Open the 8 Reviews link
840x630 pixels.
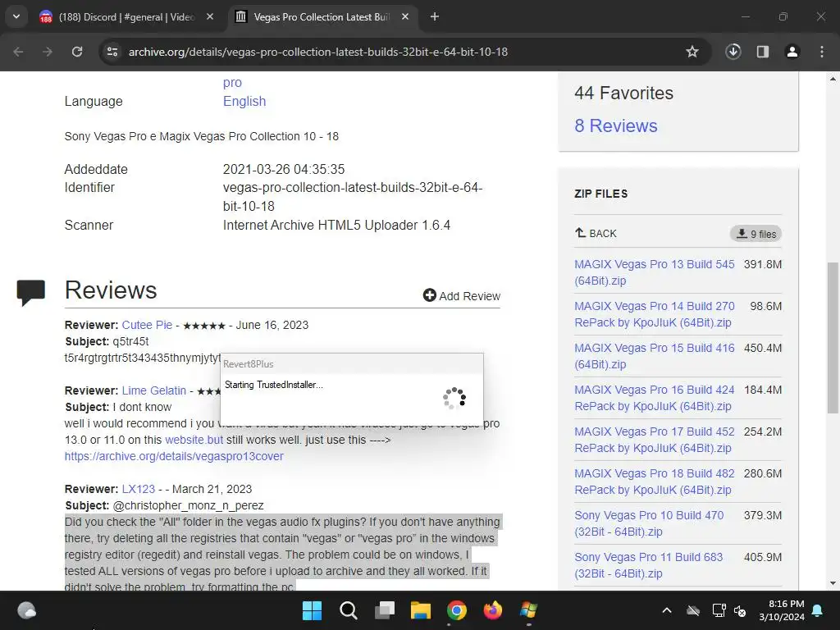(615, 126)
